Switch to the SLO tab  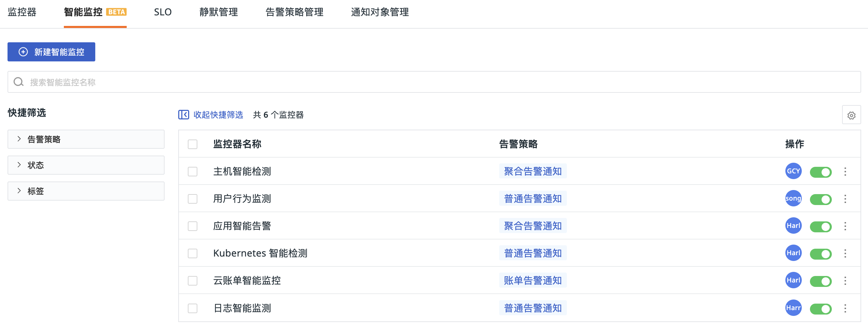point(163,12)
